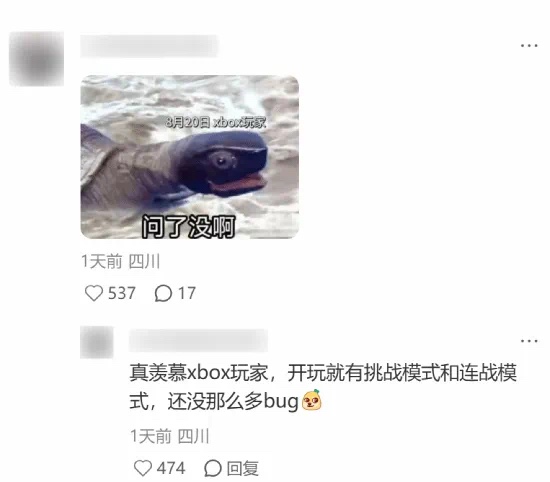Click the reply's 1天前 四川 timestamp
This screenshot has width=550, height=482.
(x=170, y=436)
